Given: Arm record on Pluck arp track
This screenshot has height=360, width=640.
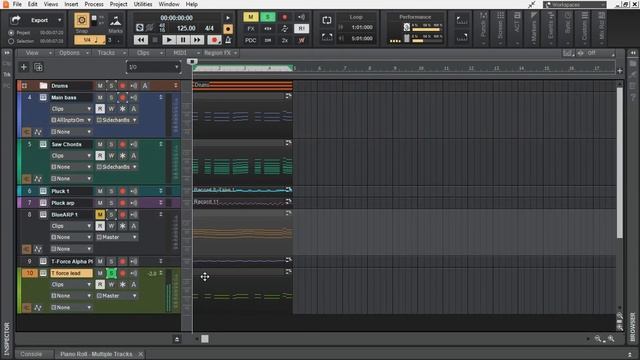Looking at the screenshot, I should [x=122, y=203].
